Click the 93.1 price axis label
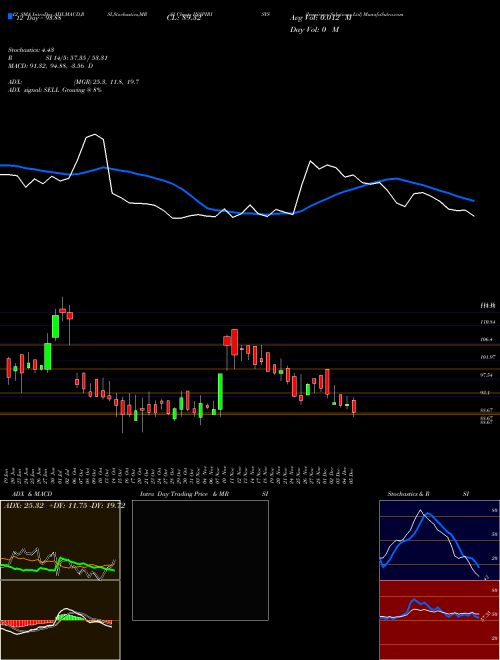 (485, 392)
